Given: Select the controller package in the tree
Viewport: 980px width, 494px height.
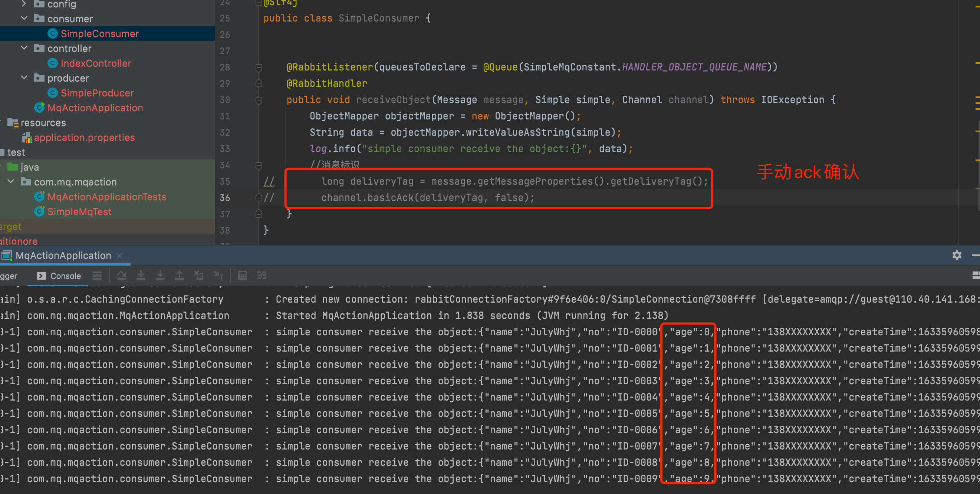Looking at the screenshot, I should click(69, 49).
